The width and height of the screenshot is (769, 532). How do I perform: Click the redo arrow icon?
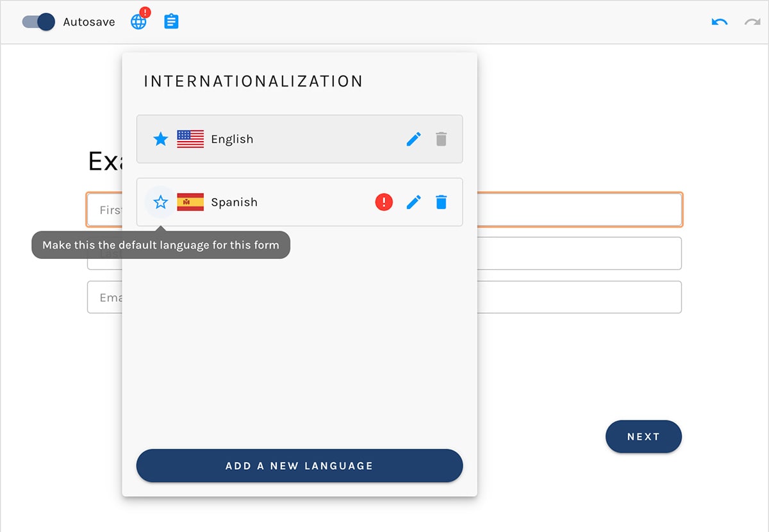click(x=752, y=22)
